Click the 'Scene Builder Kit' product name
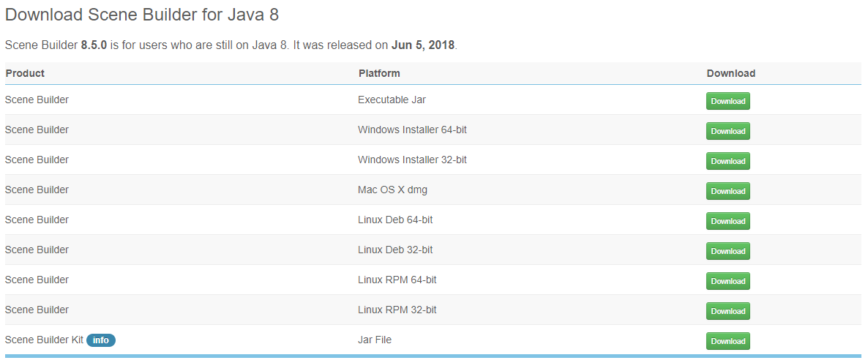868x363 pixels. [x=45, y=339]
